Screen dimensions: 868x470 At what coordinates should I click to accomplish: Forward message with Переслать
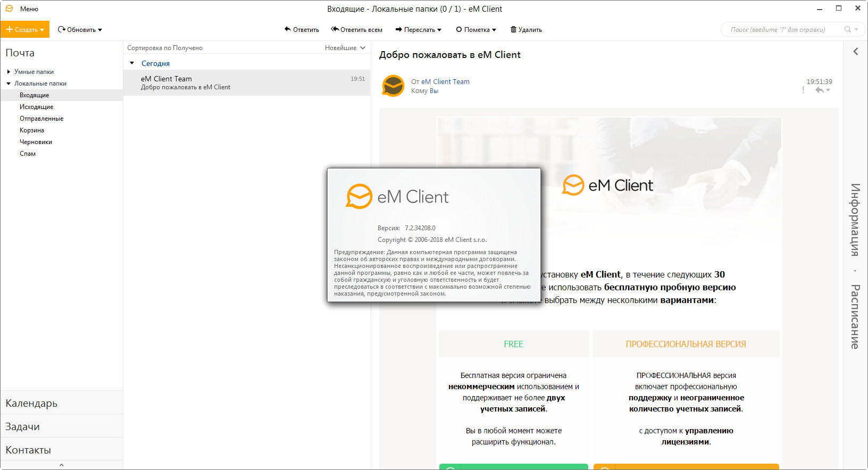(x=415, y=30)
